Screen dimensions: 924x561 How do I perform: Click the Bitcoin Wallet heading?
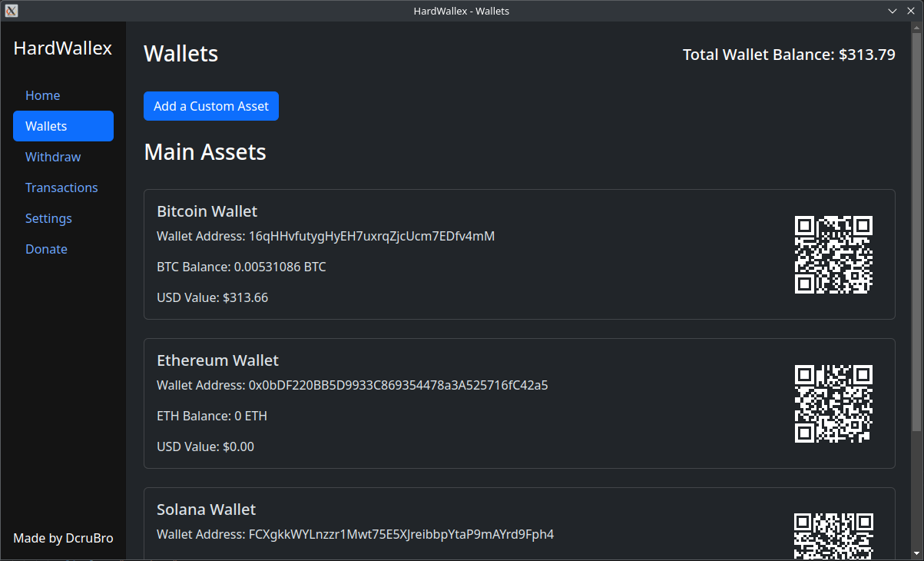207,211
